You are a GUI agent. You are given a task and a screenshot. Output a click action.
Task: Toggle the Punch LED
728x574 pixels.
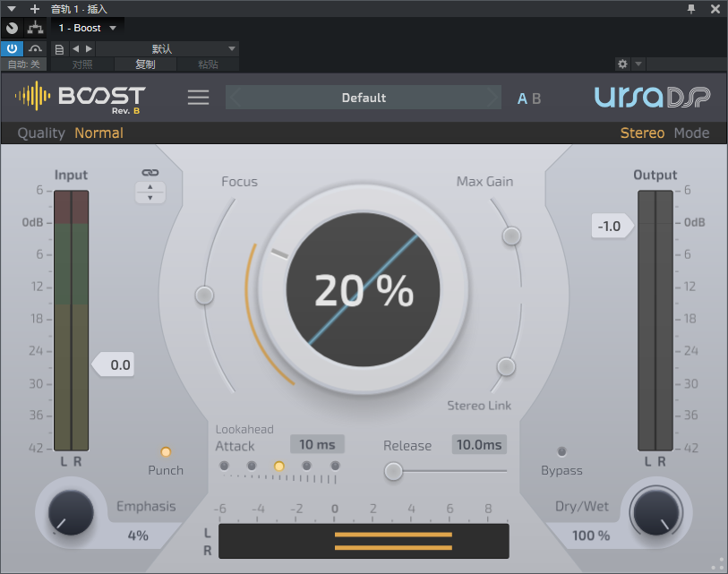[x=166, y=452]
